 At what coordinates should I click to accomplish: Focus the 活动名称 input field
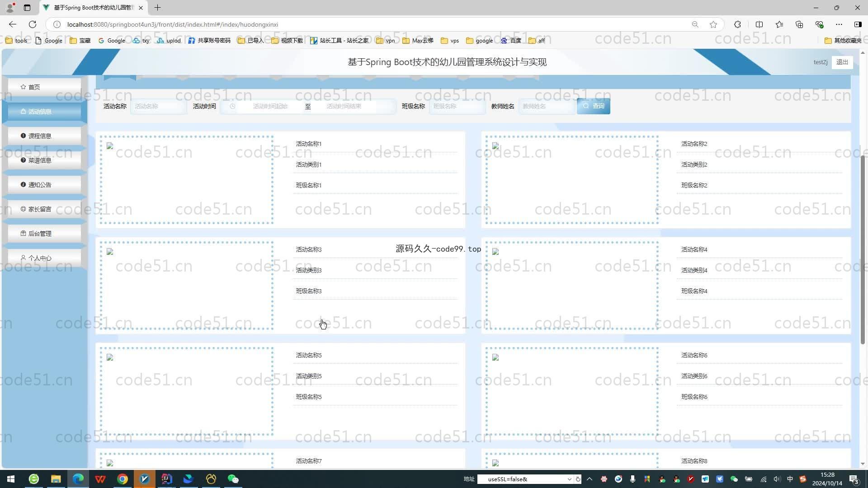[158, 106]
